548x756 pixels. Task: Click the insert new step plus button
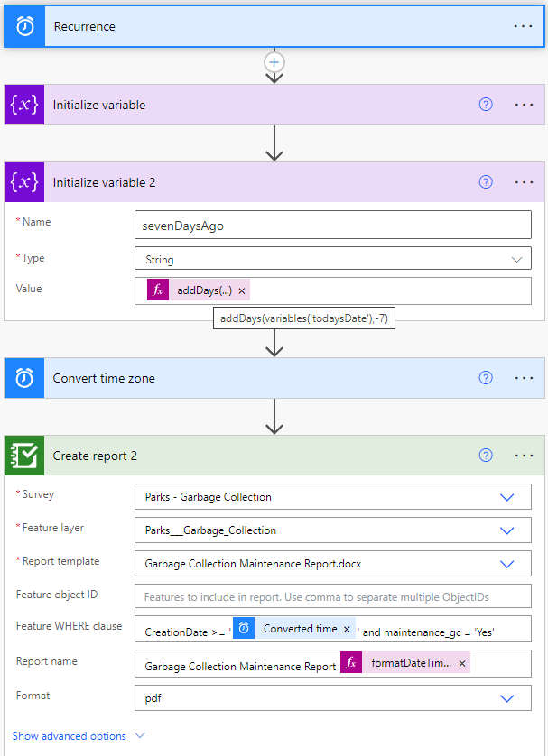[x=274, y=62]
